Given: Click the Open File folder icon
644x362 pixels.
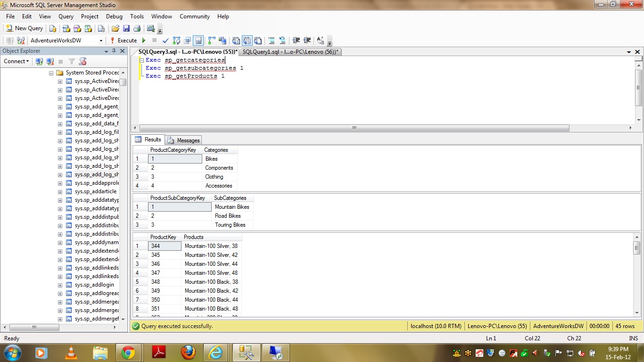Looking at the screenshot, I should 115,28.
